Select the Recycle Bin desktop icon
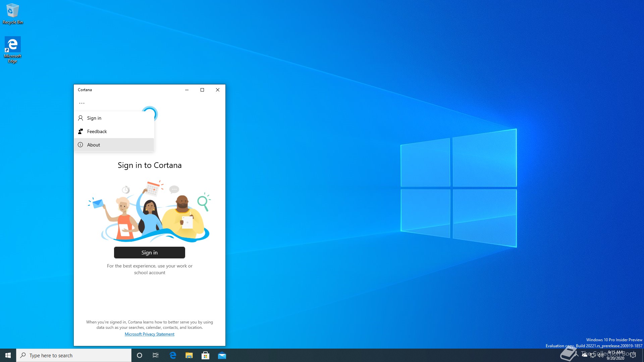 (12, 14)
